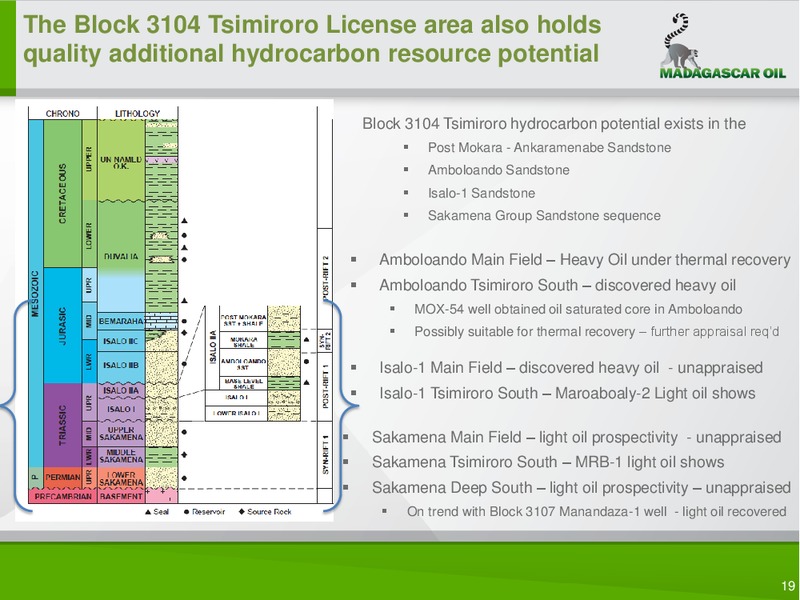Viewport: 800px width, 600px height.
Task: Click the MOKARA SHALE inset cell
Action: pyautogui.click(x=243, y=342)
